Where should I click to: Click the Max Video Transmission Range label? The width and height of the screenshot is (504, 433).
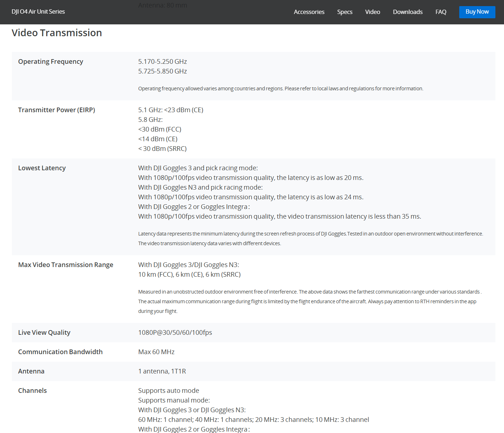(x=66, y=265)
